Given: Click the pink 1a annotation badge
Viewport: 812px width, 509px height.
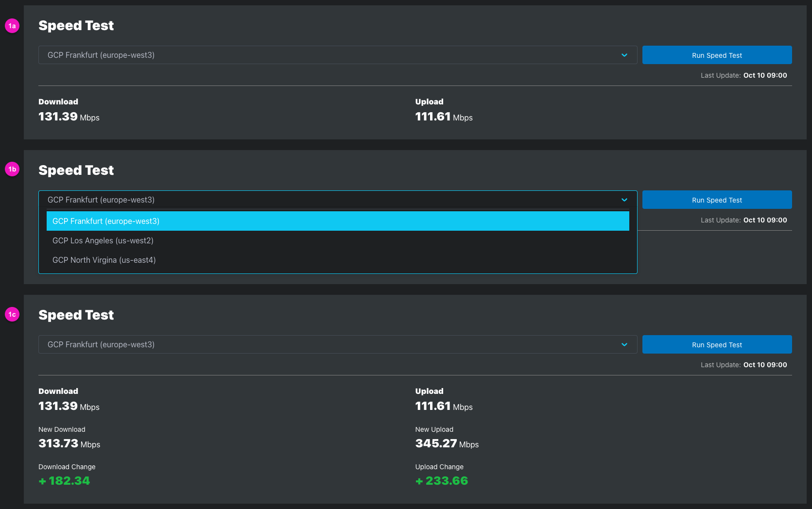Looking at the screenshot, I should tap(12, 26).
